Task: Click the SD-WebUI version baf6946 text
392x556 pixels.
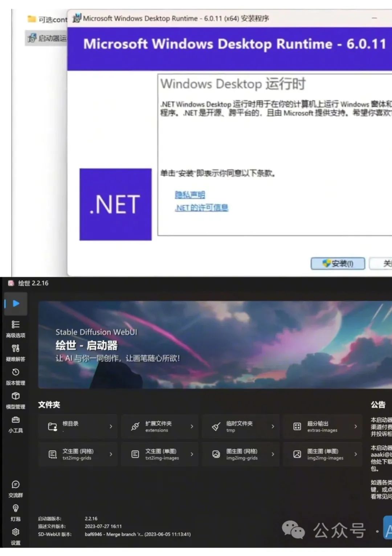Action: (x=138, y=534)
